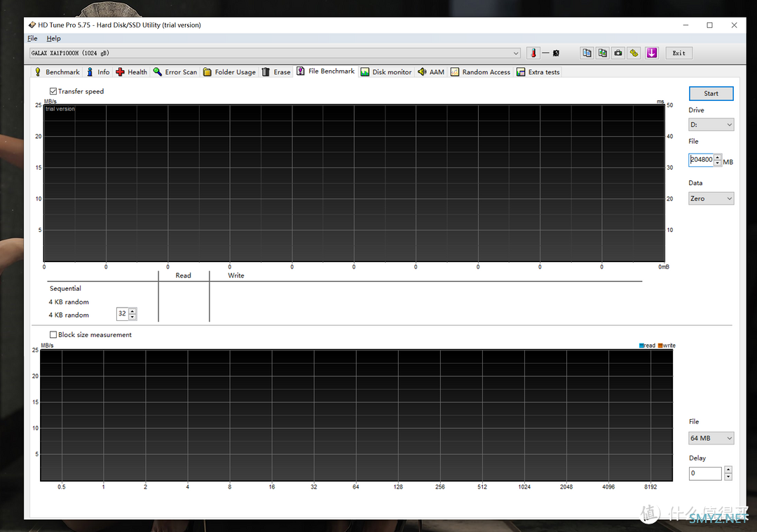Click the temperature thermometer icon
The height and width of the screenshot is (532, 757).
click(533, 53)
